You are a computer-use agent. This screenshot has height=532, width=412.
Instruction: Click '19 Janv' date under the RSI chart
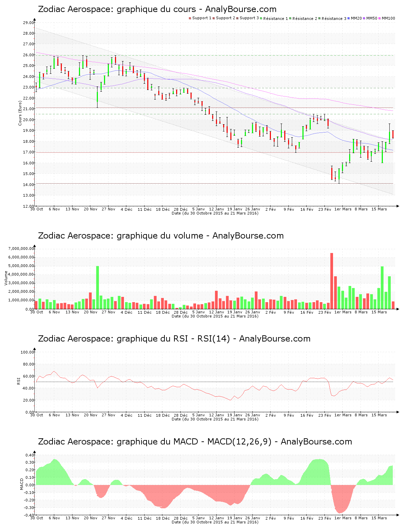point(234,415)
